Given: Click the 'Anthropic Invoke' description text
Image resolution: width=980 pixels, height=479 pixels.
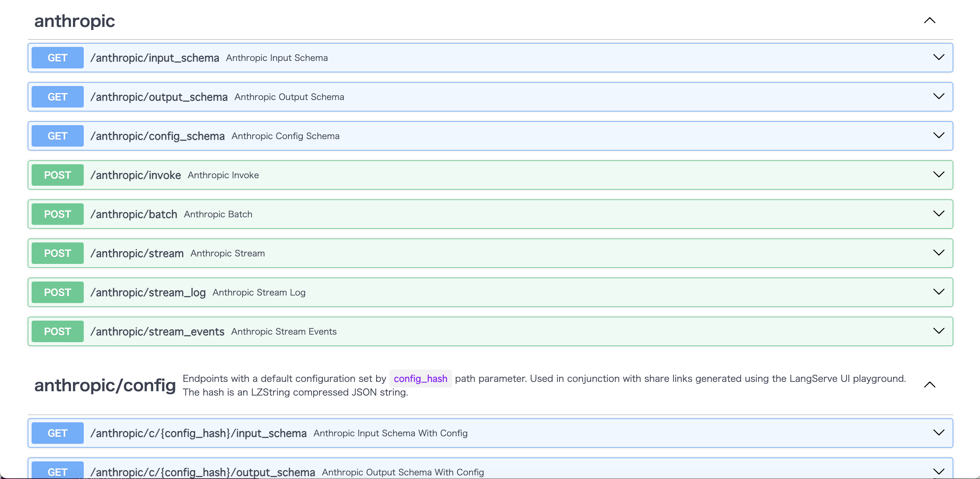Looking at the screenshot, I should 223,175.
